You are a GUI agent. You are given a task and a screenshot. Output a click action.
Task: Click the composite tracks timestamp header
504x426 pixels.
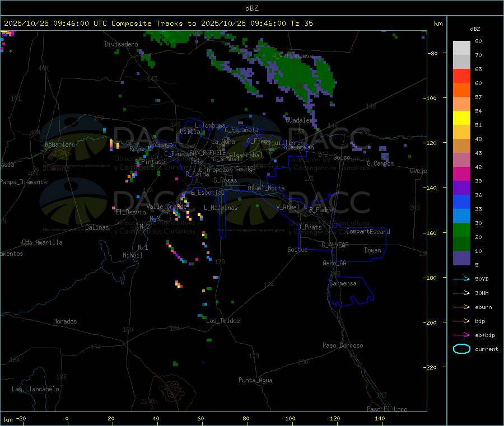tap(158, 24)
